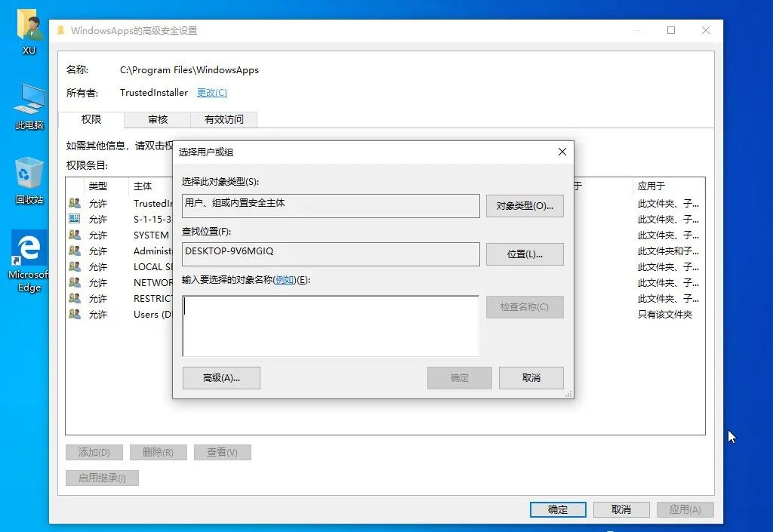Maximize the WindowsApps security window
The width and height of the screenshot is (773, 532).
click(671, 30)
